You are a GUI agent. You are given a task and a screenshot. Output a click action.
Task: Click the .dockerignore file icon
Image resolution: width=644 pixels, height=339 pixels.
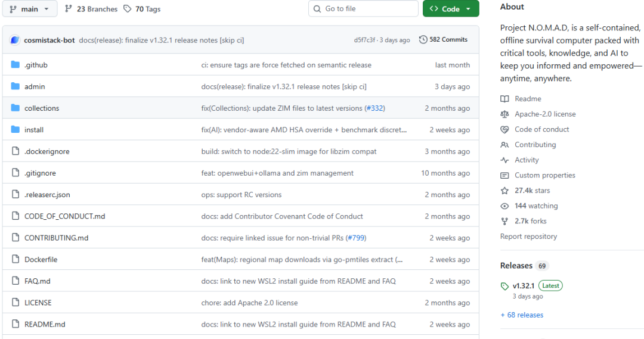click(x=16, y=151)
